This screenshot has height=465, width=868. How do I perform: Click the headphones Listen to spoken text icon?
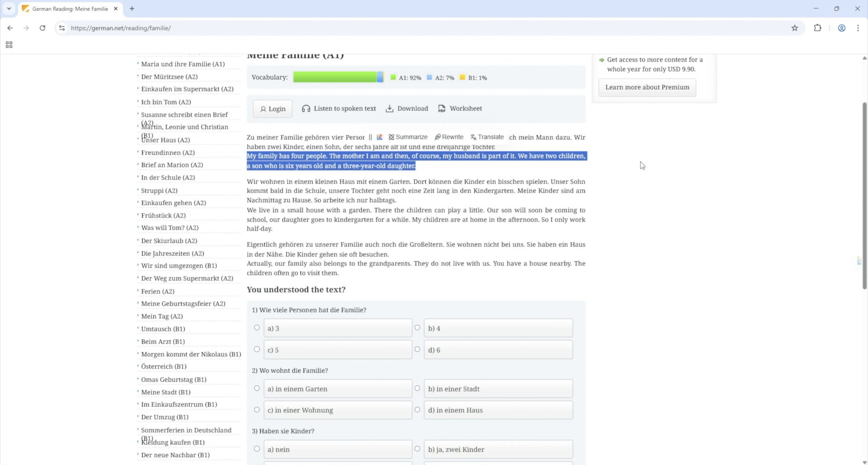(x=306, y=108)
